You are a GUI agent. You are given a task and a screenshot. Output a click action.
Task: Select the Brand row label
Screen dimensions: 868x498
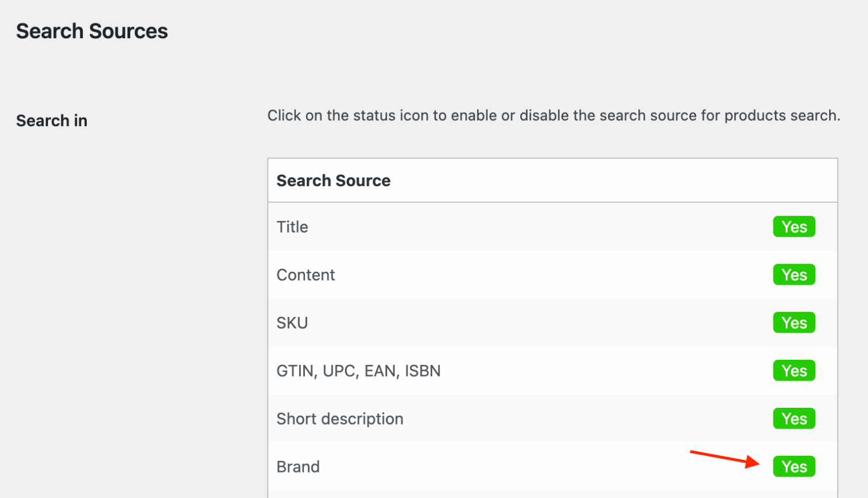298,466
